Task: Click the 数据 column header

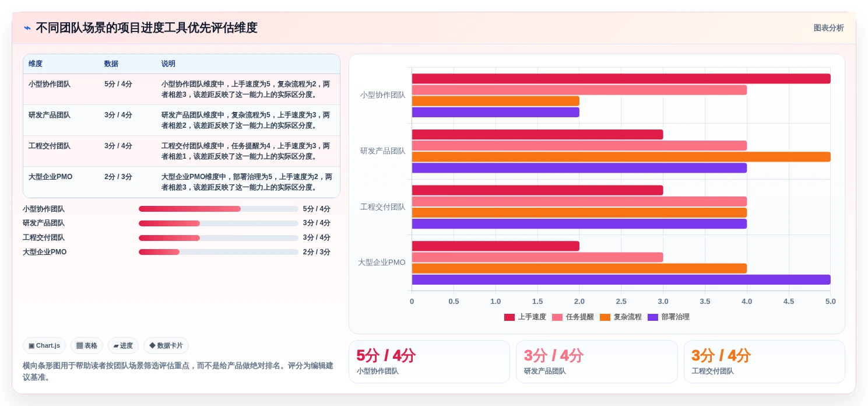Action: point(111,64)
